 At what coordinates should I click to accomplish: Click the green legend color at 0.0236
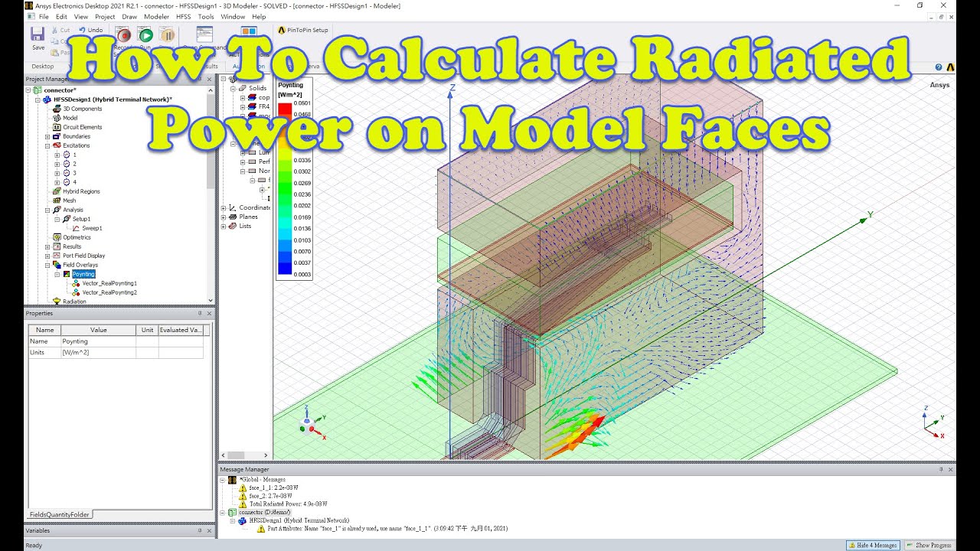click(x=285, y=194)
